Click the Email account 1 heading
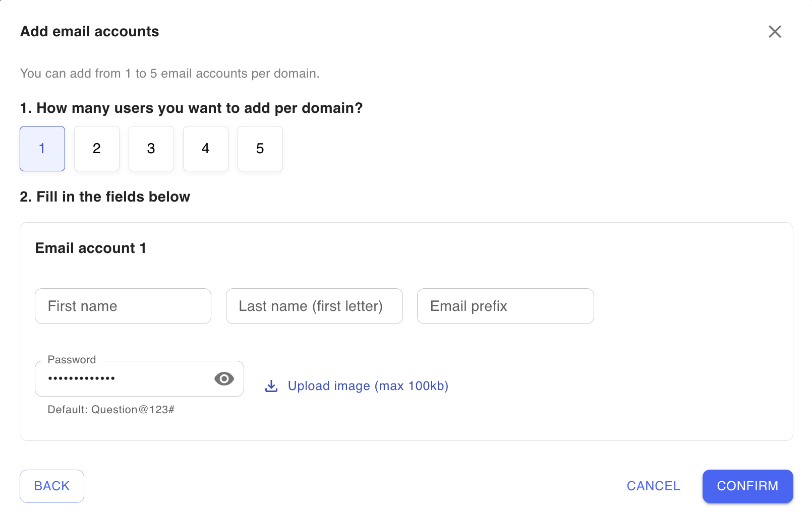 click(91, 248)
